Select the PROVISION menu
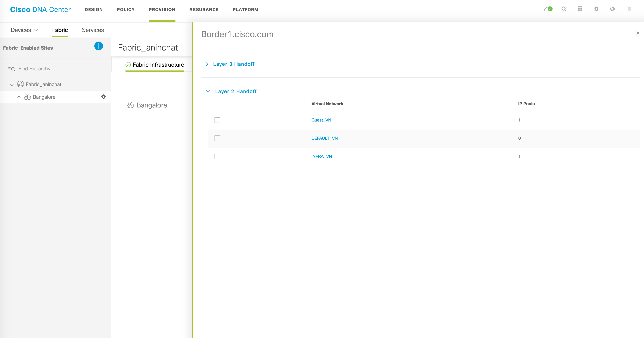The width and height of the screenshot is (644, 338). [162, 9]
